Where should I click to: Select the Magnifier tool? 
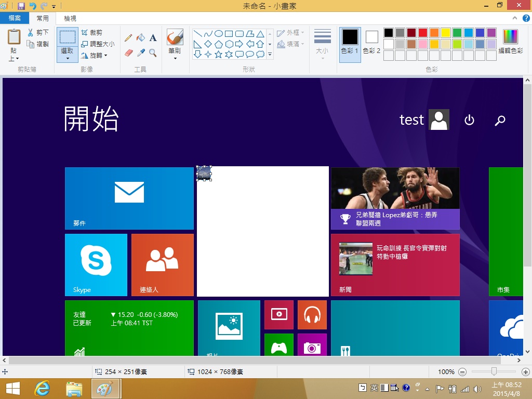[153, 53]
